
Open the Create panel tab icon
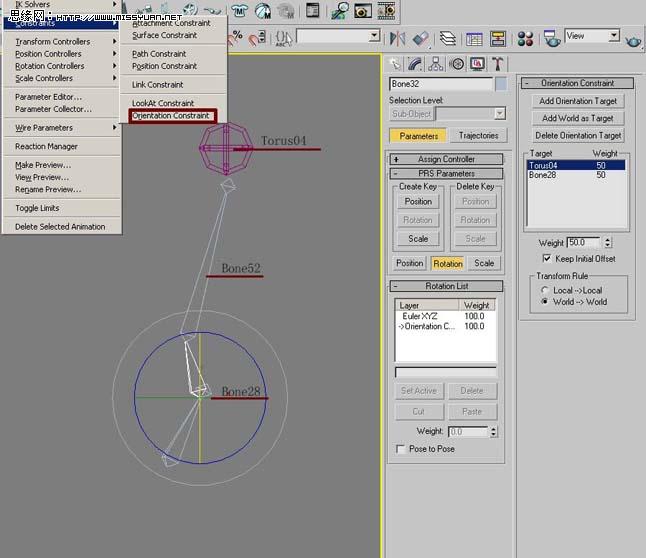[395, 64]
